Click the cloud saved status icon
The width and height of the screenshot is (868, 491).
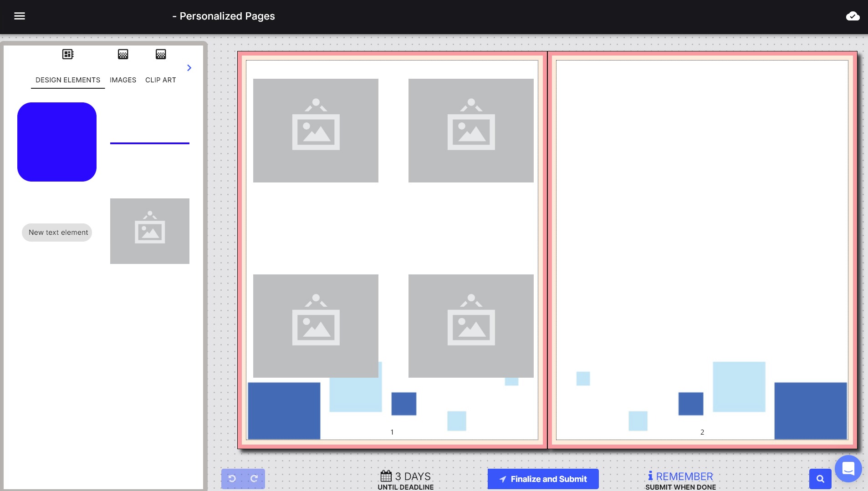853,16
